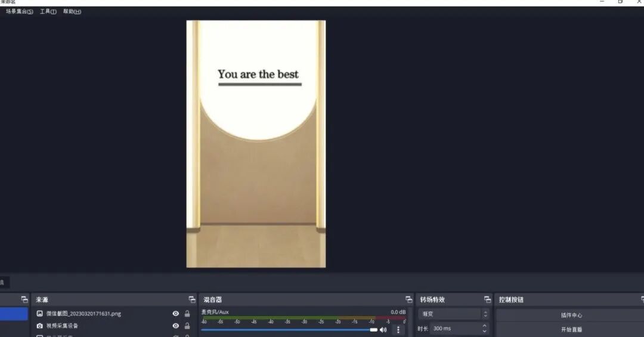The height and width of the screenshot is (337, 644).
Task: Click the 转场特效 panel title
Action: tap(432, 299)
